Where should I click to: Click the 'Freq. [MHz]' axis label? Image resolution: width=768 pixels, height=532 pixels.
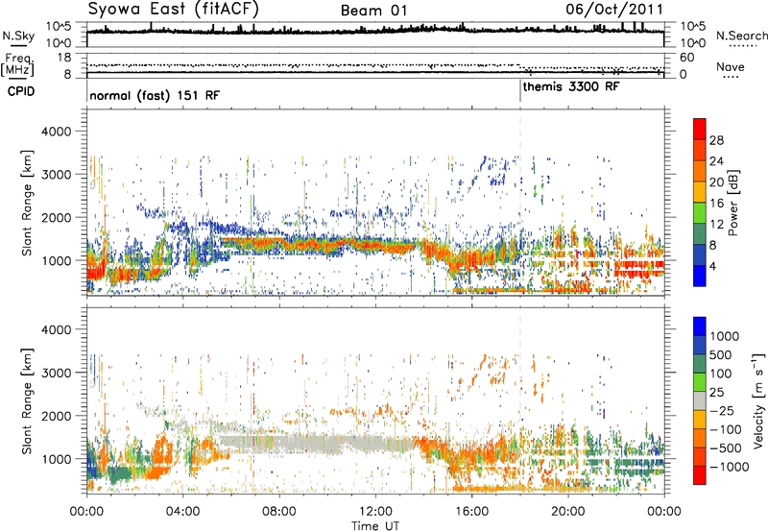tap(18, 65)
